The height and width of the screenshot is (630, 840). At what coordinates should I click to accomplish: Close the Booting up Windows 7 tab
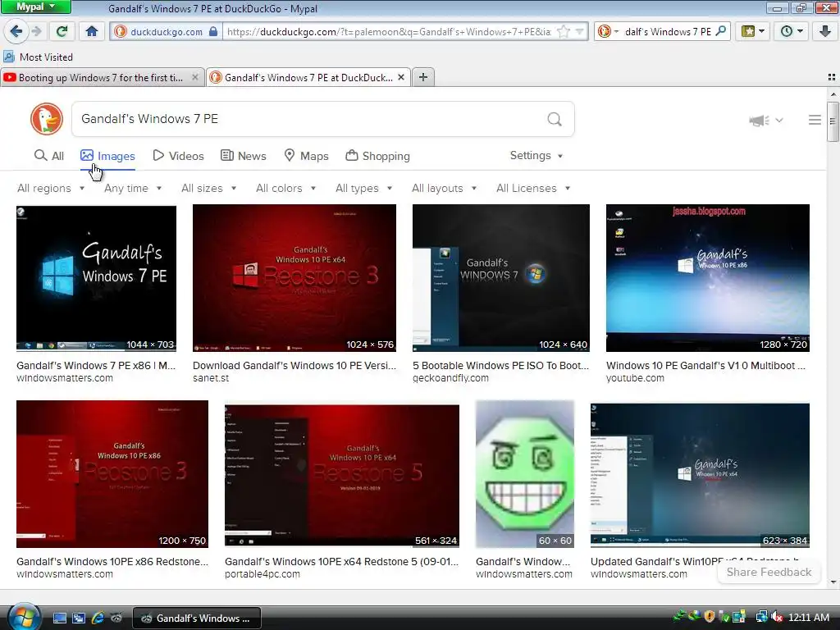point(195,78)
